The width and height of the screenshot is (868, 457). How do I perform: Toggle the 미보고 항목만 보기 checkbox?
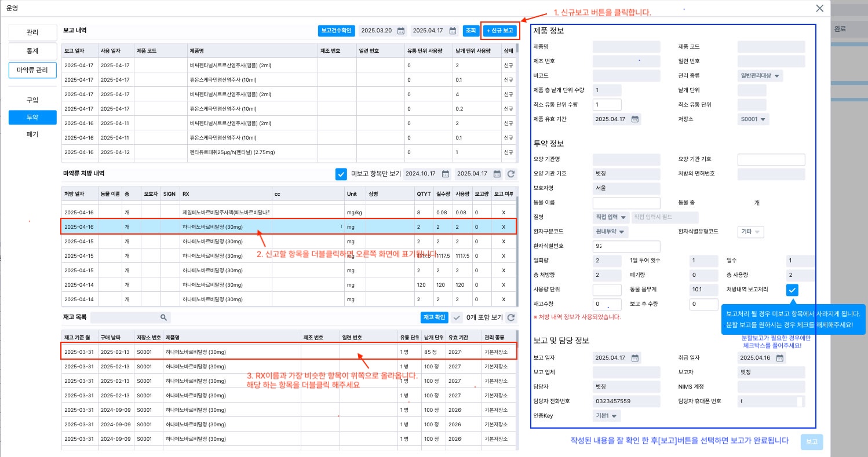(341, 174)
